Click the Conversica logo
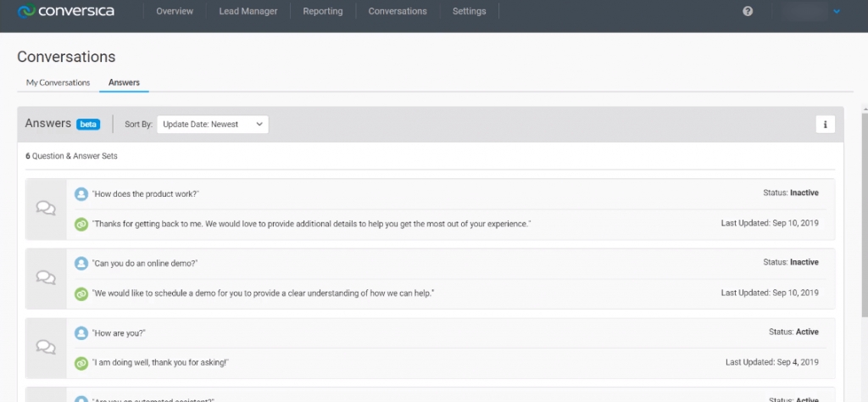 click(65, 11)
